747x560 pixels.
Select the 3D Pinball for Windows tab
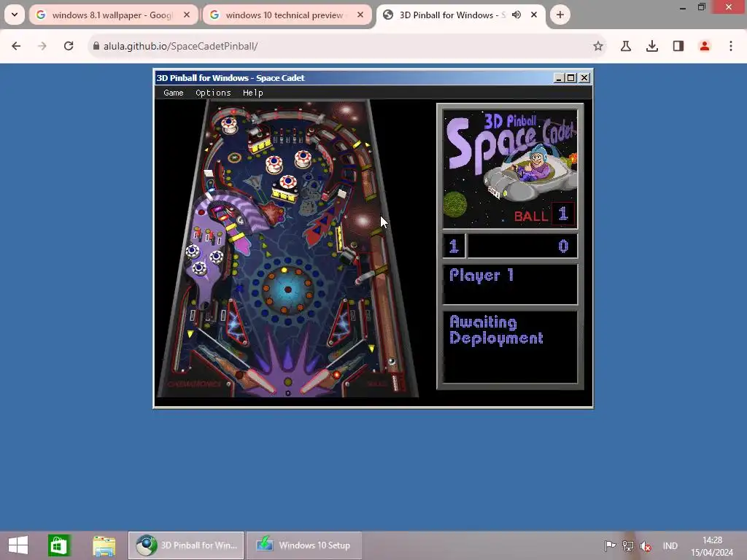[460, 15]
